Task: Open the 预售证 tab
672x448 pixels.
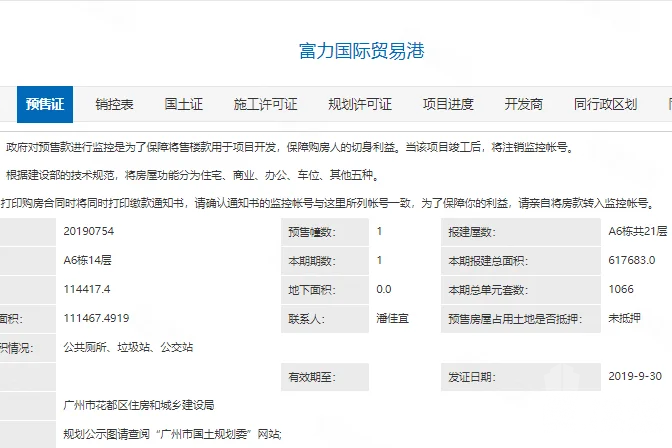Action: [45, 104]
